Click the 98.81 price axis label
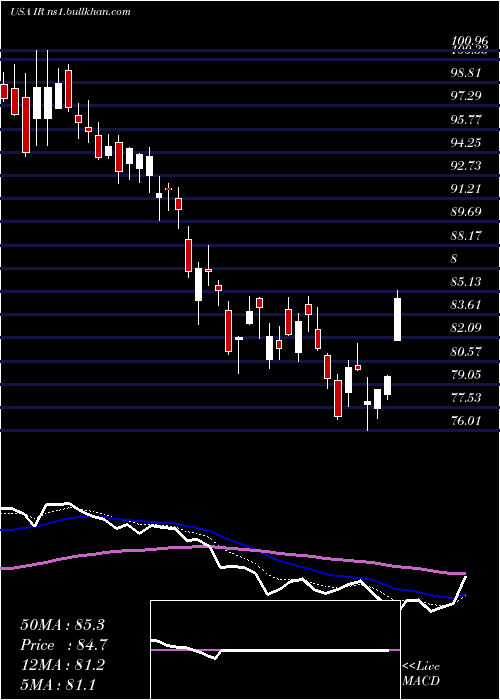 [x=467, y=73]
